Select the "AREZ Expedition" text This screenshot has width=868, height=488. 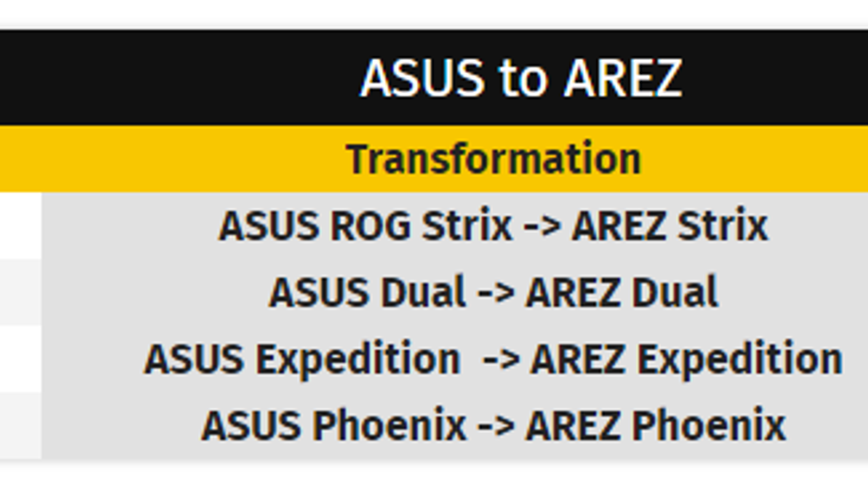pyautogui.click(x=687, y=359)
